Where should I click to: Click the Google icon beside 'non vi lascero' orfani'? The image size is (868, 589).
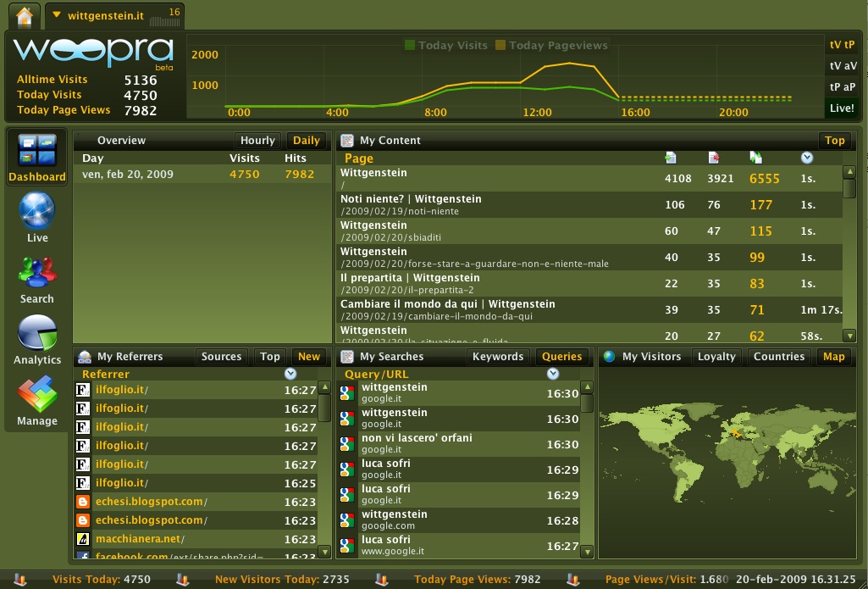click(347, 444)
